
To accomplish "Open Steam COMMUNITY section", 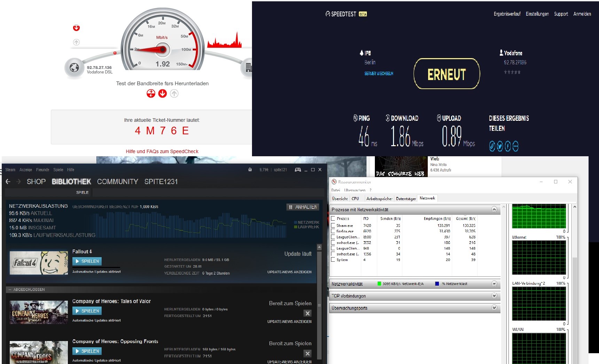I will pos(118,181).
